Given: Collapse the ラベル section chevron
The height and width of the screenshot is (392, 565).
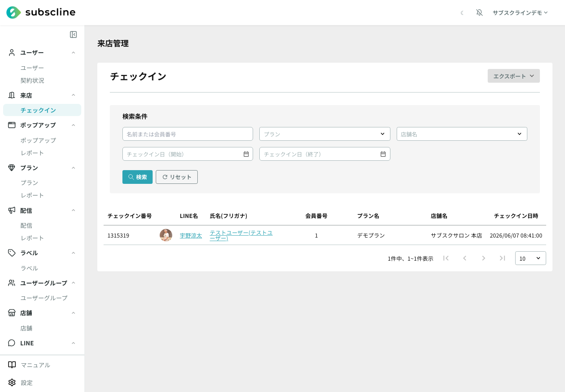Looking at the screenshot, I should 73,253.
